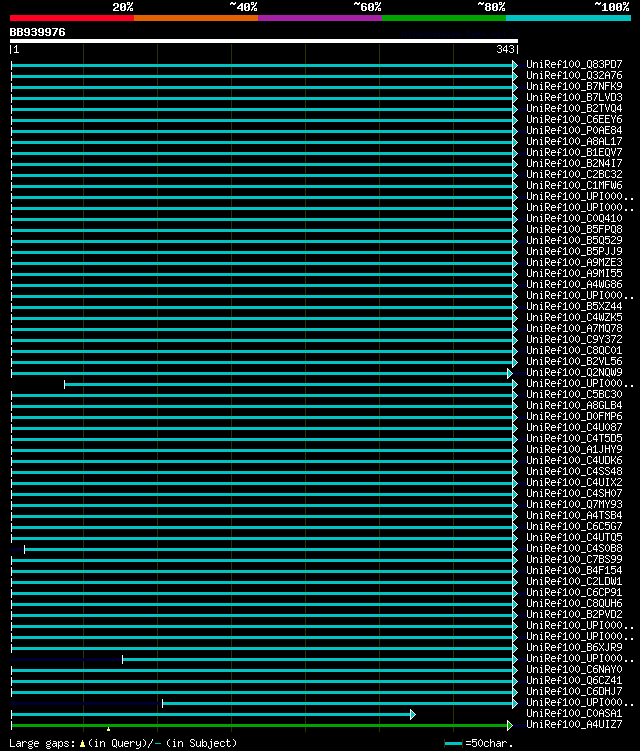Select the UniRef100_C4T5D5 label
This screenshot has width=640, height=751.
coord(574,439)
